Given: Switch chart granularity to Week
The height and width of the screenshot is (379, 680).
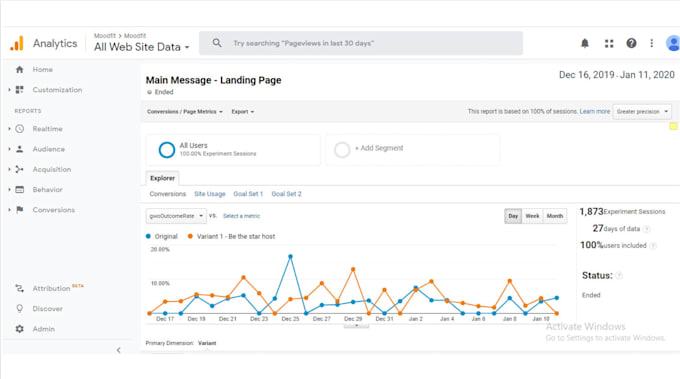Looking at the screenshot, I should [x=532, y=216].
